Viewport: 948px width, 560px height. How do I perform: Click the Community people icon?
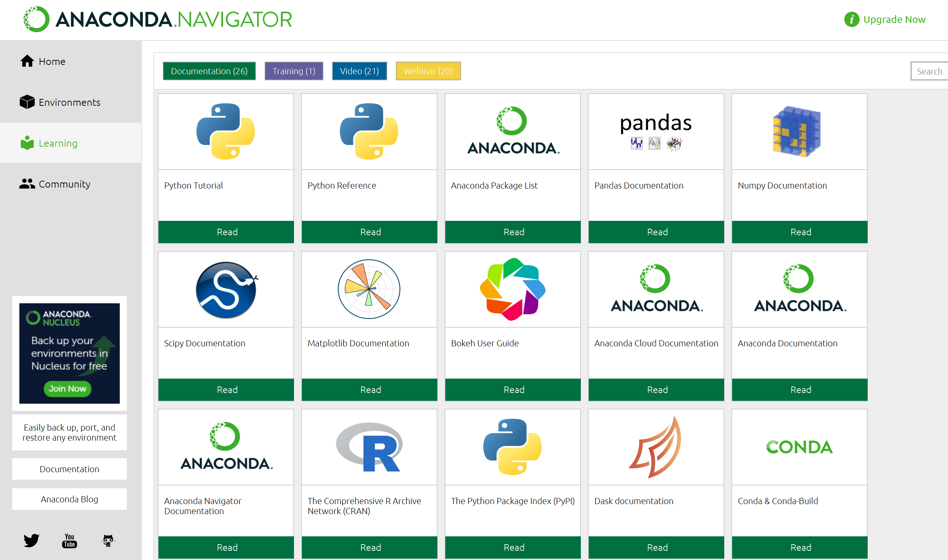pos(27,184)
